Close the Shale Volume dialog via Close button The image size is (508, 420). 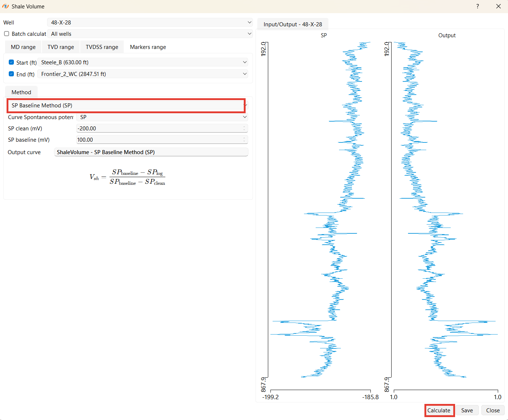pos(493,410)
